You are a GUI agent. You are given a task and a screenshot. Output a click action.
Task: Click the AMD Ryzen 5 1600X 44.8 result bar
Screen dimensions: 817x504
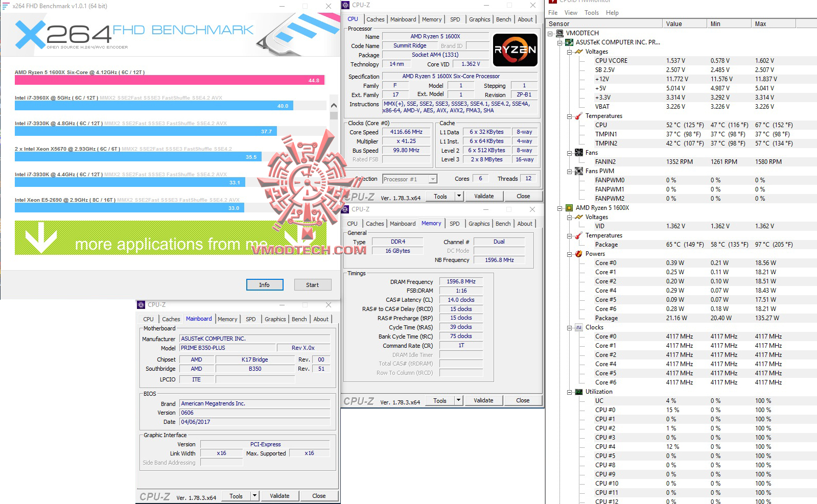(x=170, y=80)
